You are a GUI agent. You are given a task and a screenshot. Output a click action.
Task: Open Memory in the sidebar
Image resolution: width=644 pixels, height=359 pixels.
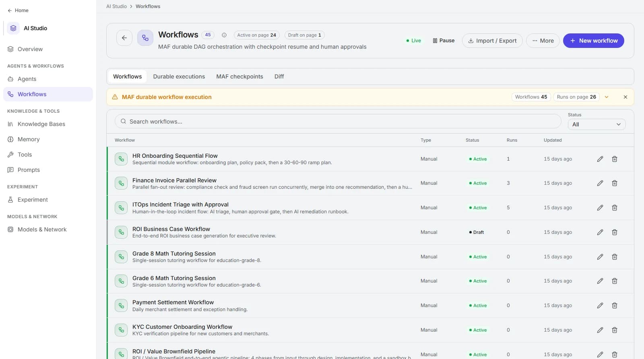point(48,139)
